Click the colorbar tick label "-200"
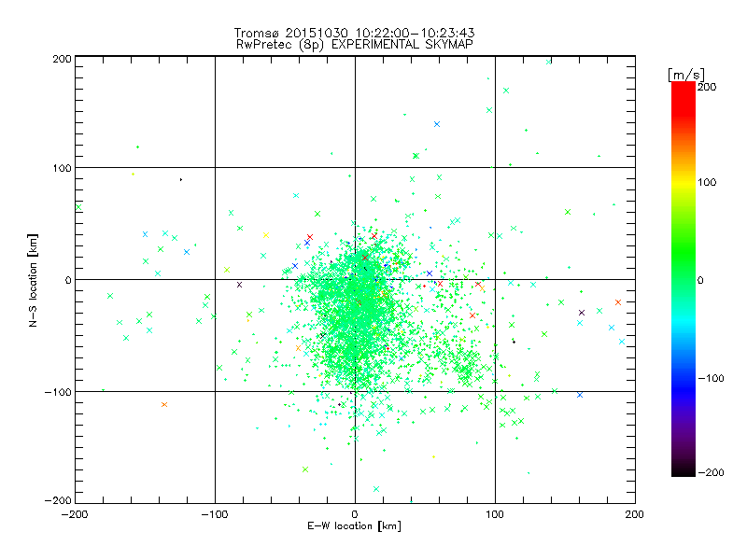 pyautogui.click(x=711, y=472)
